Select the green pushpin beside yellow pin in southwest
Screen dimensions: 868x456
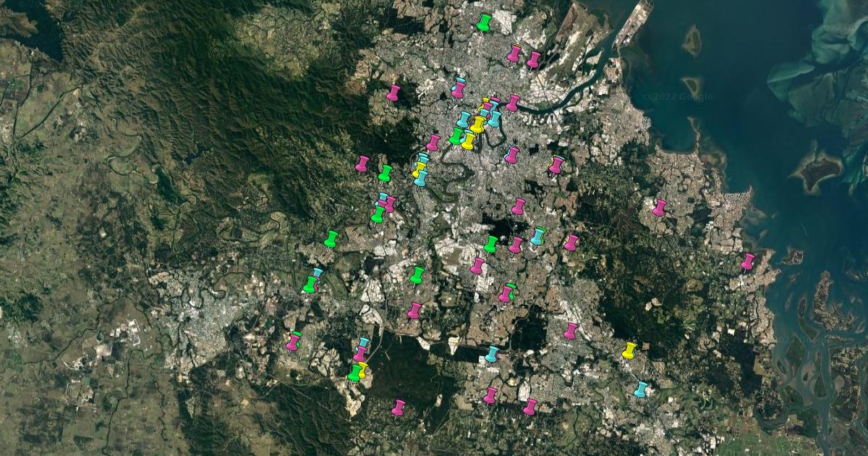click(x=354, y=373)
